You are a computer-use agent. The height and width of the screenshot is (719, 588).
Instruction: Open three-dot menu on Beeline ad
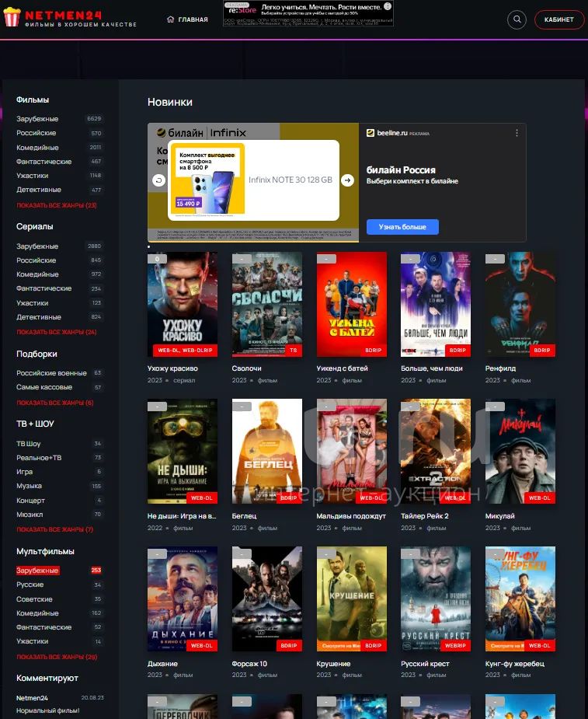point(517,132)
